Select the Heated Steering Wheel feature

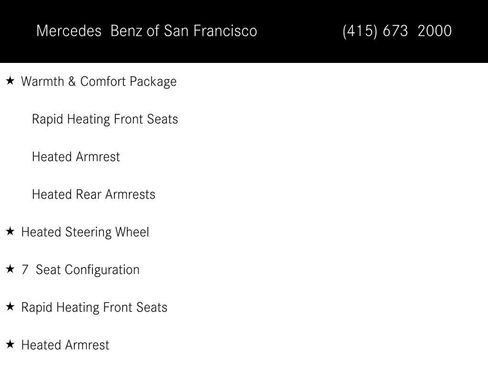coord(85,232)
